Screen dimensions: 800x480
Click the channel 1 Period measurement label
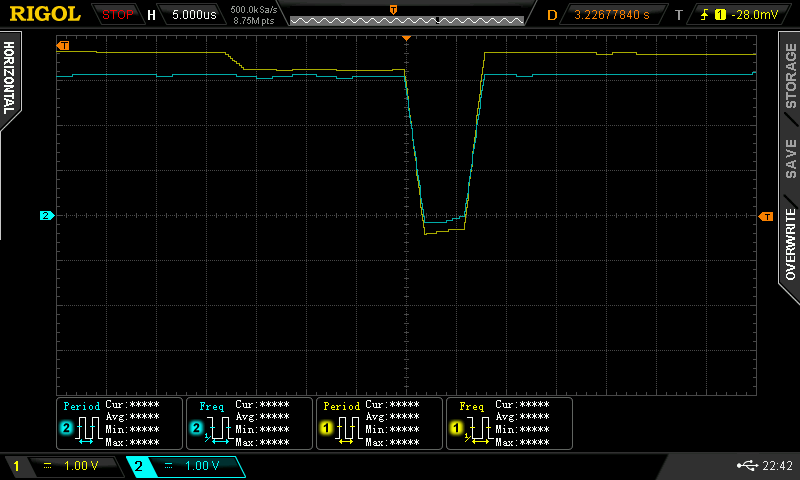pyautogui.click(x=341, y=407)
